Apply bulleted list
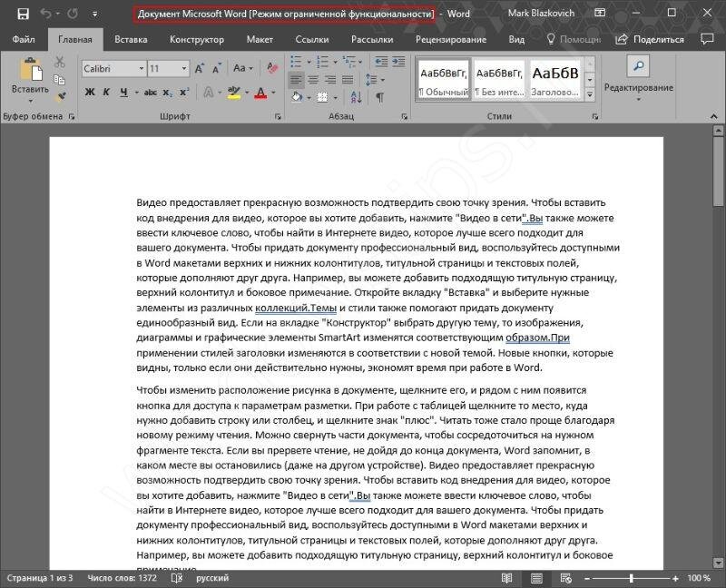Image resolution: width=726 pixels, height=588 pixels. (x=297, y=61)
